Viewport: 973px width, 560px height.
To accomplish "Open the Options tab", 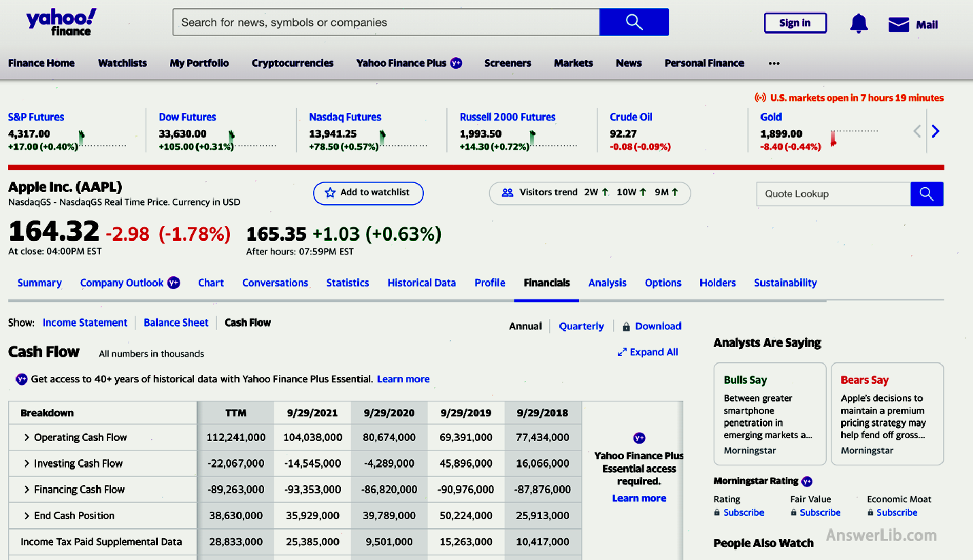I will point(663,283).
